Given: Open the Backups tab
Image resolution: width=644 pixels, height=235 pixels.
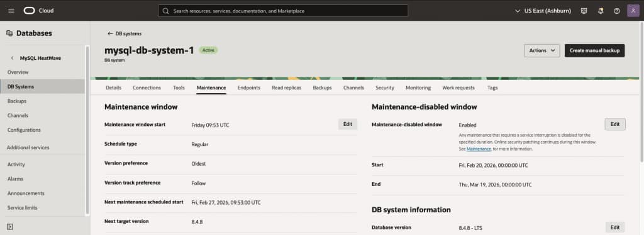Looking at the screenshot, I should (x=322, y=88).
